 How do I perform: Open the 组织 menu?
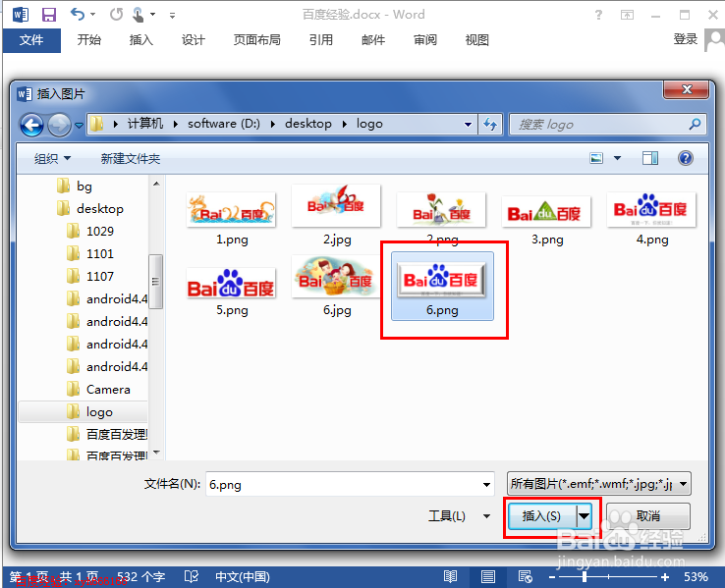[52, 159]
